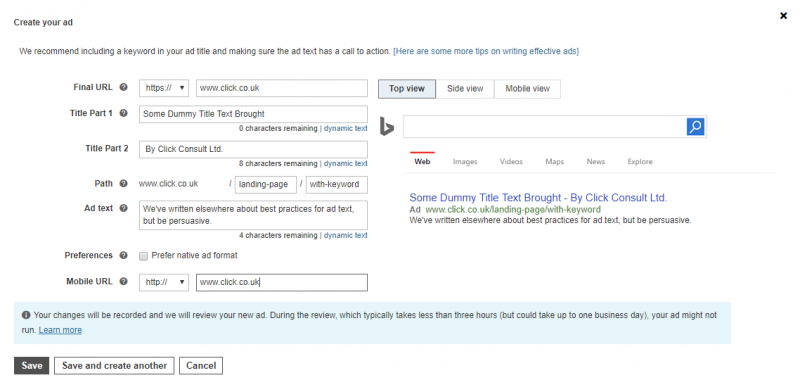Open the Mobile URL protocol dropdown

[x=164, y=282]
